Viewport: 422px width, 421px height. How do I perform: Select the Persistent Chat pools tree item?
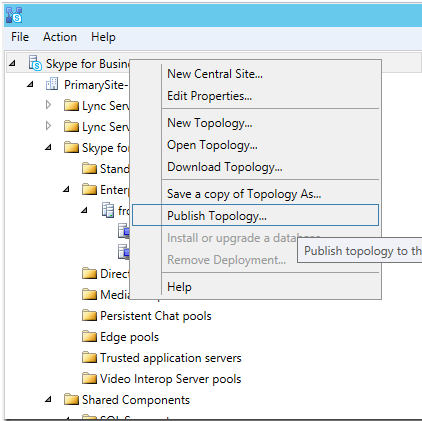[x=156, y=316]
